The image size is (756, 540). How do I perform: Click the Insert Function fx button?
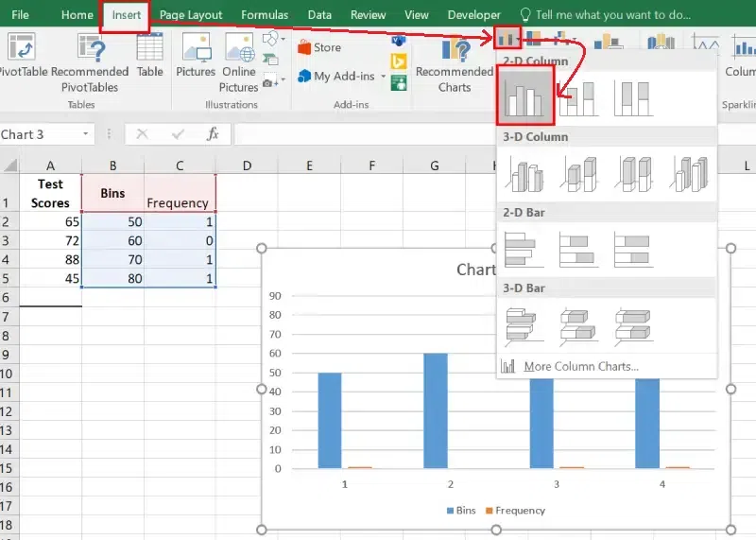click(x=213, y=134)
